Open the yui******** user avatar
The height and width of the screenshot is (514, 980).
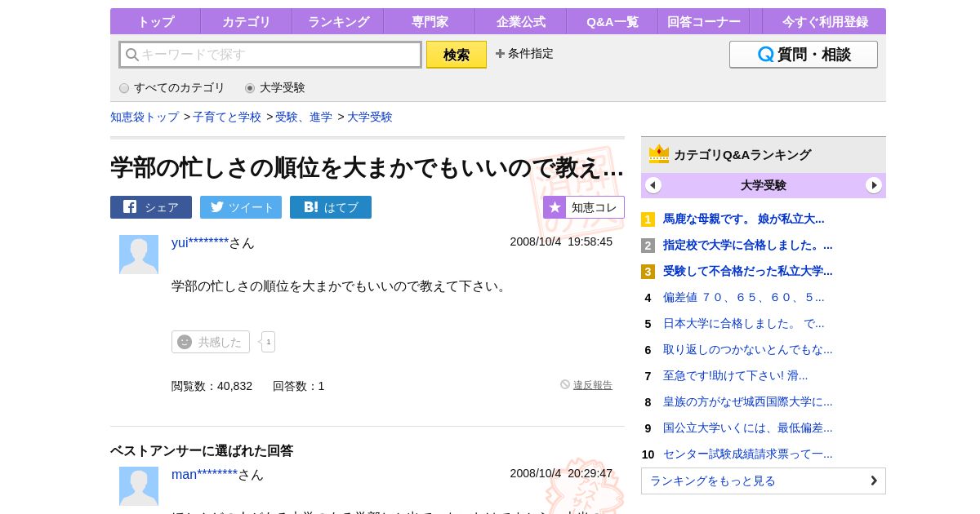coord(139,255)
